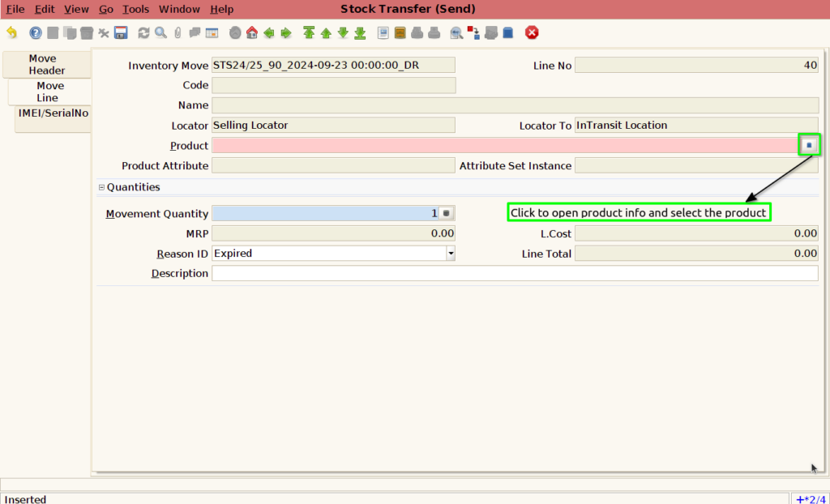Open the Help menu
Viewport: 830px width, 504px height.
coord(222,9)
